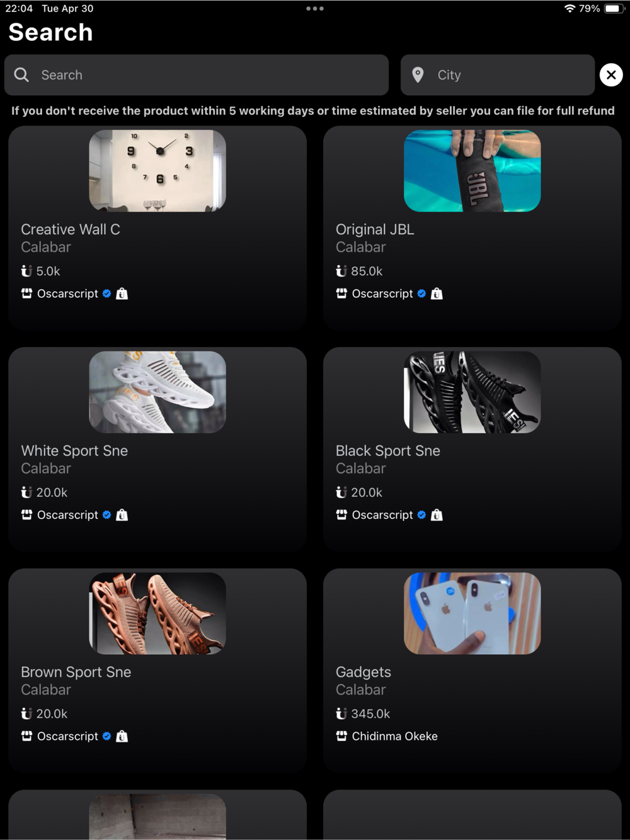
Task: Tap the shopping bag icon on Original JBL card
Action: click(437, 293)
